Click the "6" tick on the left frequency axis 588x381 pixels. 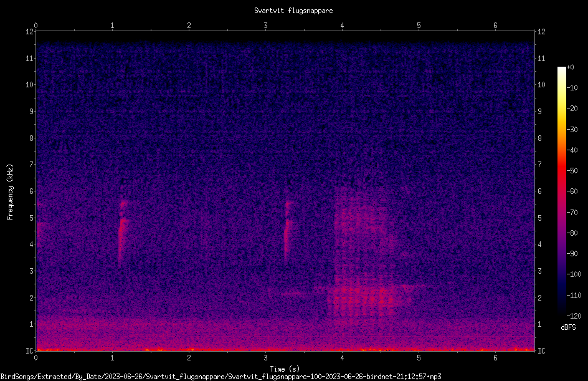[x=32, y=191]
